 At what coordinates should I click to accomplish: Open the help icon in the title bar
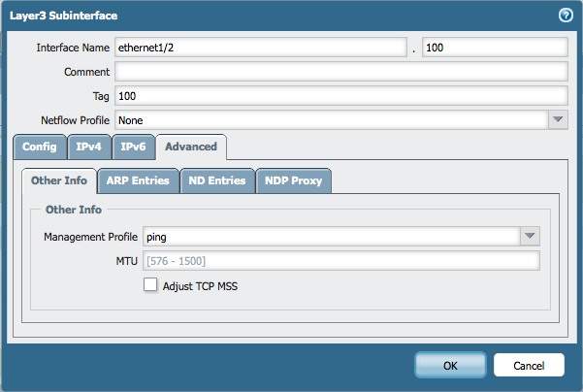[566, 16]
